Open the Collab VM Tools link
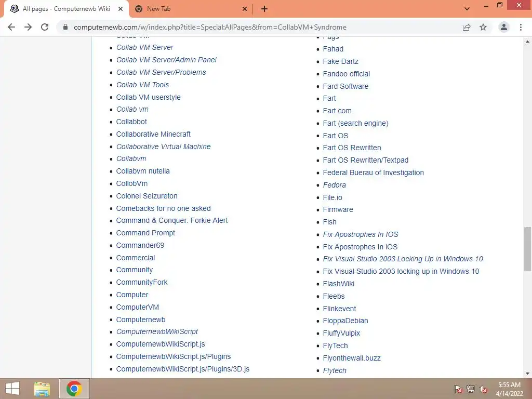Image resolution: width=532 pixels, height=399 pixels. (142, 85)
